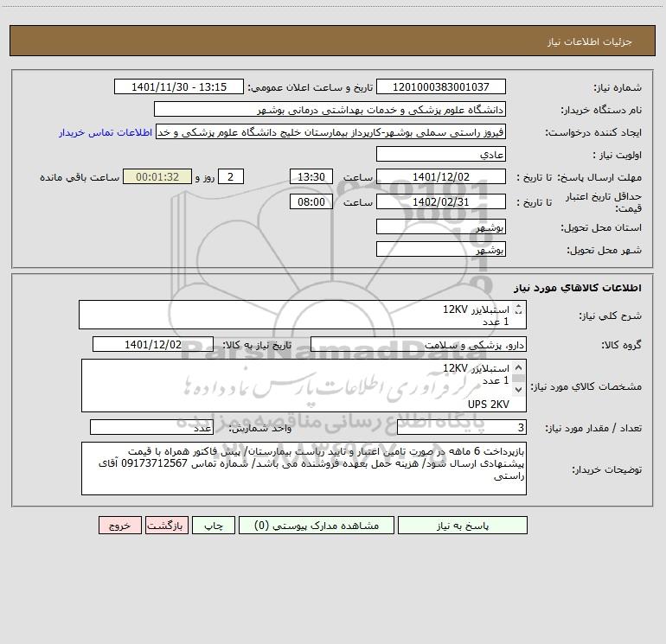Click the تعداد / مقدار مورد نیاز quantity field

click(x=462, y=427)
